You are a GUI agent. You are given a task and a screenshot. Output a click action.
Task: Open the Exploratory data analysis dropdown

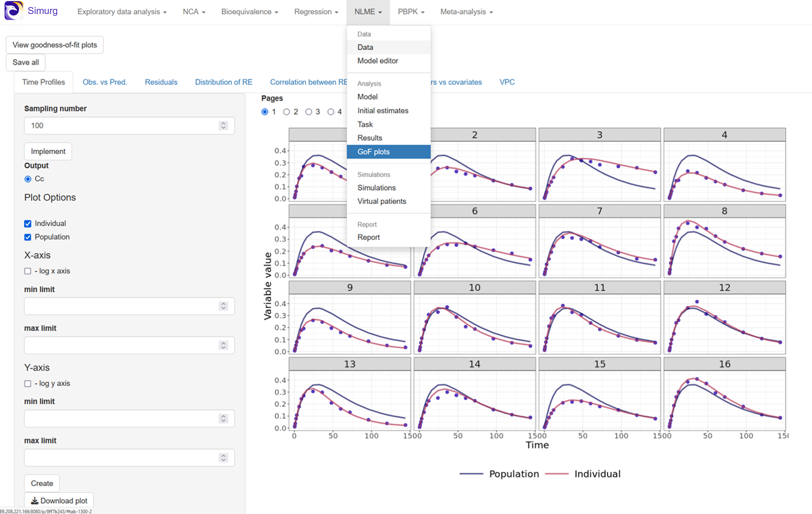click(122, 12)
